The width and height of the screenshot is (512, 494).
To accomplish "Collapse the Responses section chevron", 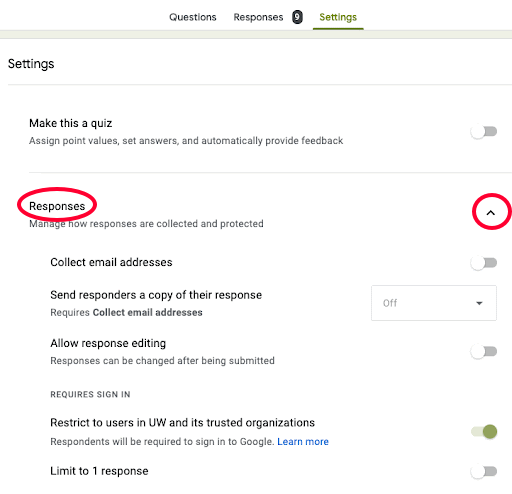I will (x=491, y=213).
